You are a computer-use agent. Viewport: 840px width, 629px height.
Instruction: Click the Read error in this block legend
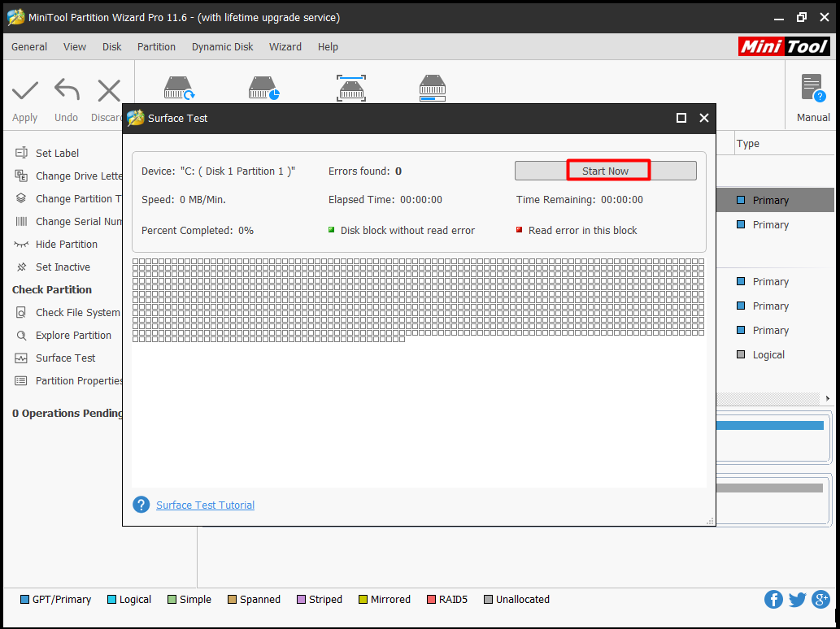(577, 231)
